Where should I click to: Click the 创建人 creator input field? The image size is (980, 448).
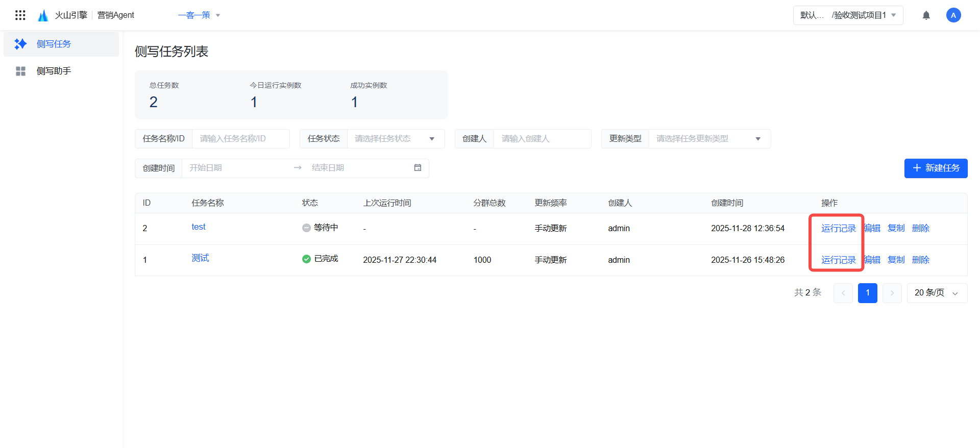tap(542, 139)
